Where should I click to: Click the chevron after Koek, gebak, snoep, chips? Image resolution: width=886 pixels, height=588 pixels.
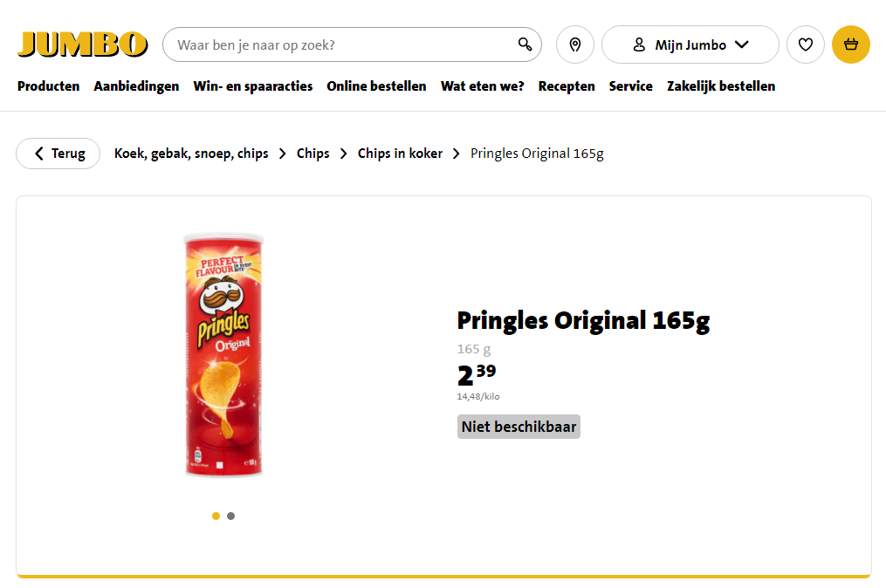pyautogui.click(x=282, y=153)
